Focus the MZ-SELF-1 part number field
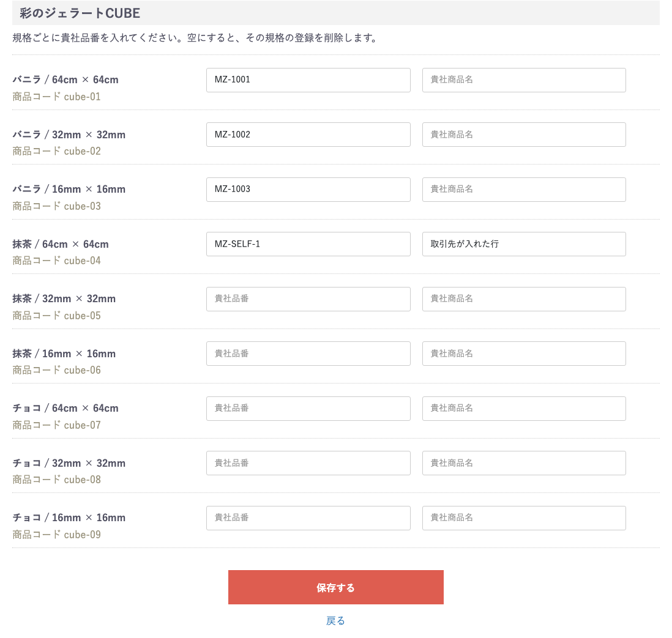This screenshot has height=638, width=672. point(308,244)
